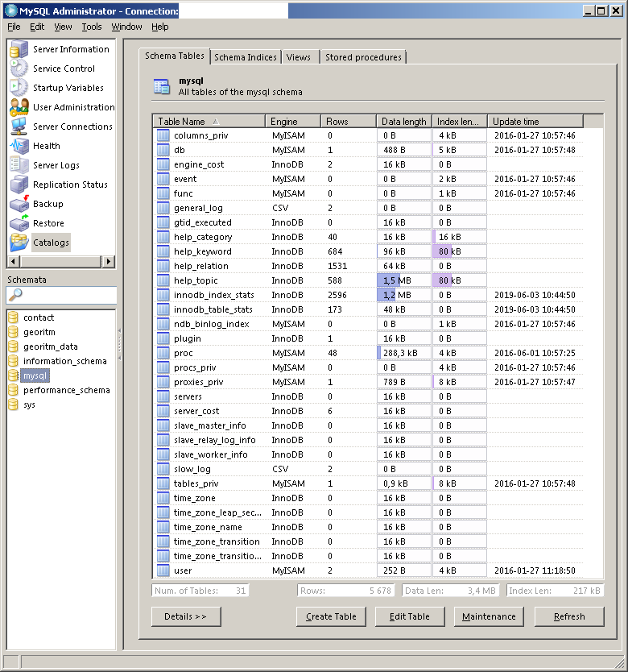Switch to Schema Indices tab
Image resolution: width=628 pixels, height=672 pixels.
(246, 57)
